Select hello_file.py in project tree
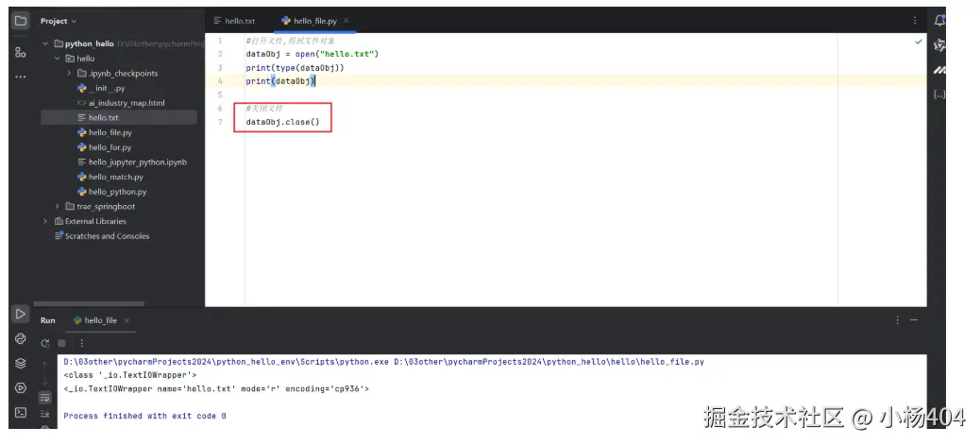The width and height of the screenshot is (980, 445). pos(105,132)
